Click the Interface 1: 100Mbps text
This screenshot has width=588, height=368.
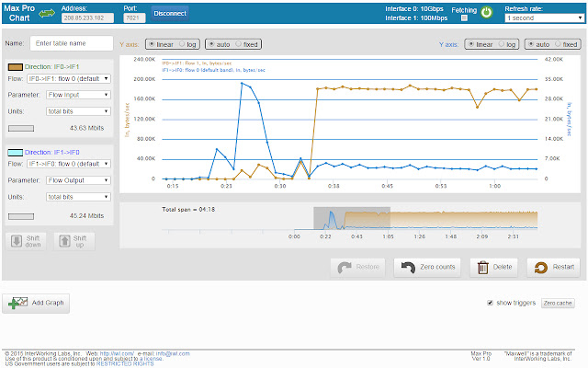[416, 18]
